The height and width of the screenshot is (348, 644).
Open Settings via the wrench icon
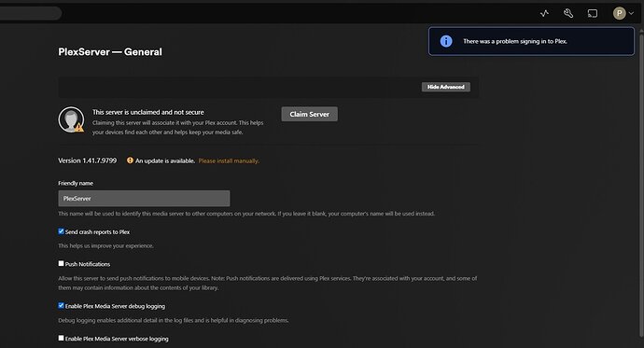click(568, 14)
